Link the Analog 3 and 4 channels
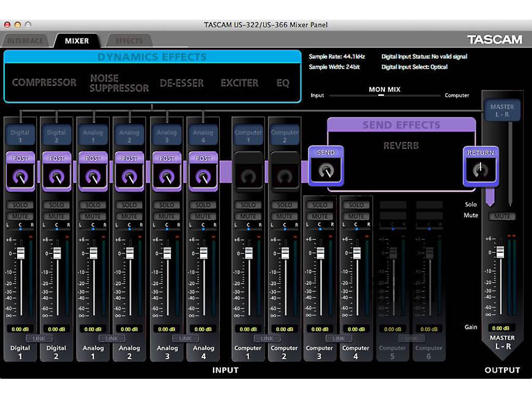532x399 pixels. click(185, 338)
